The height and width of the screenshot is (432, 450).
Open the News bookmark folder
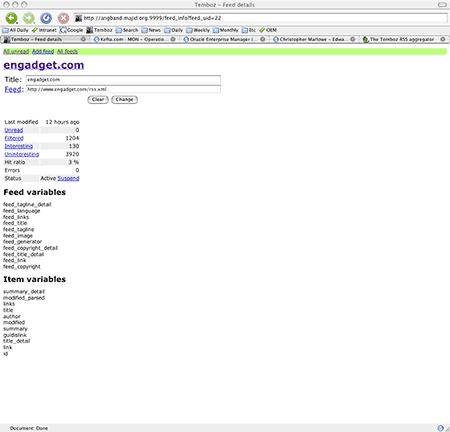tap(151, 30)
